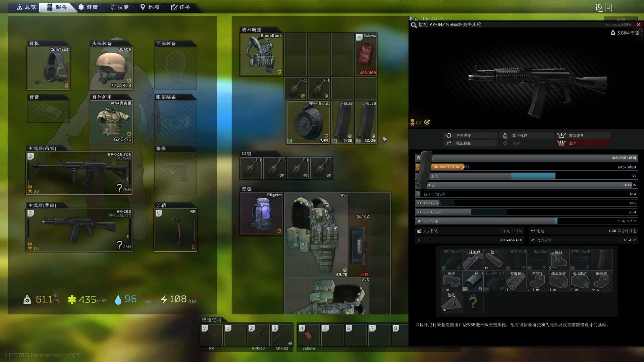
Task: Click the 枪口 muzzle mod slot
Action: coord(494,260)
